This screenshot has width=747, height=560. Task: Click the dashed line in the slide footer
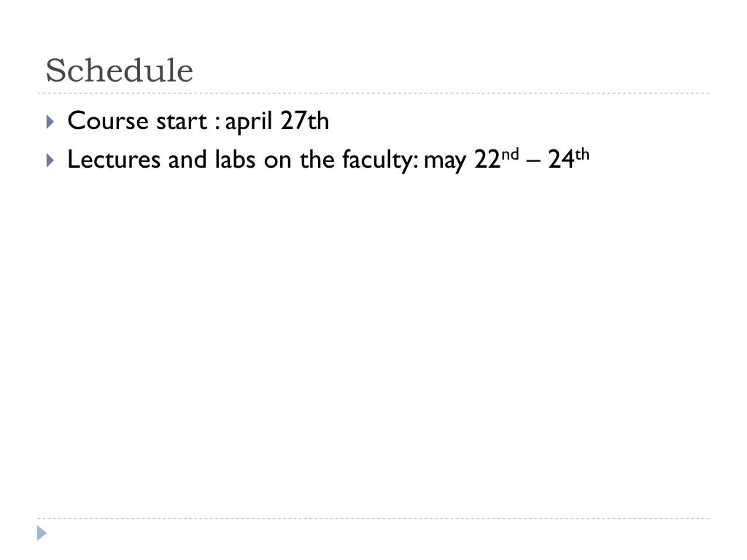point(373,518)
